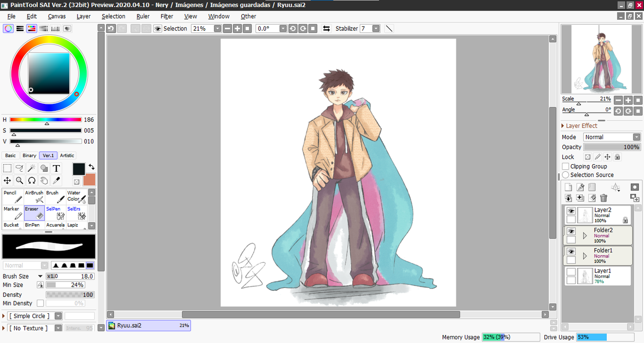Open the File menu
Image resolution: width=644 pixels, height=343 pixels.
[x=12, y=16]
